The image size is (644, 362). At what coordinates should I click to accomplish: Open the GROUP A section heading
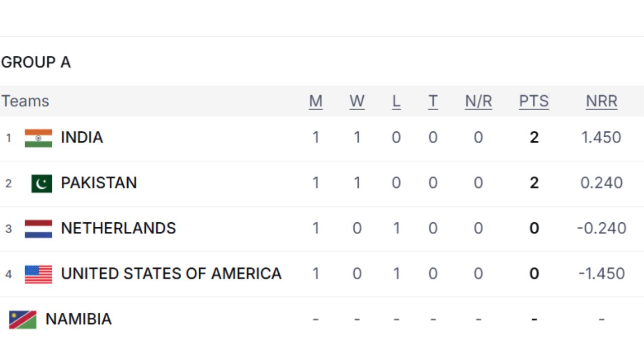[x=36, y=62]
